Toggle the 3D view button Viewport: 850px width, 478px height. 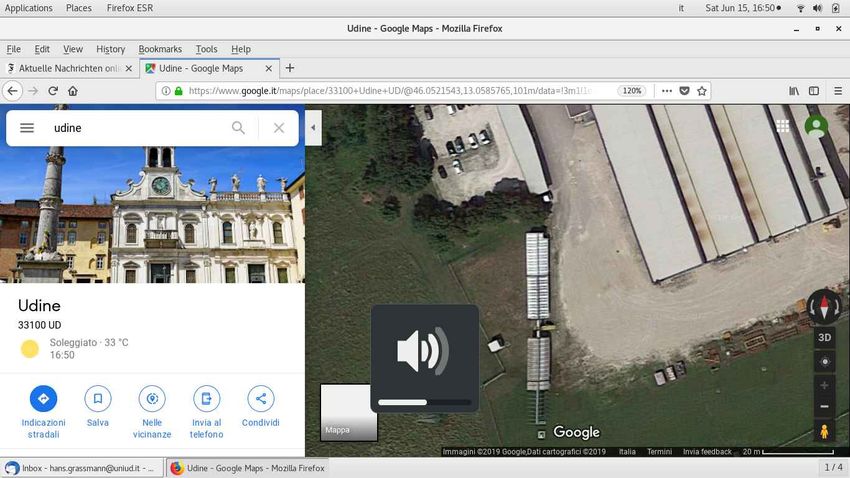[825, 338]
